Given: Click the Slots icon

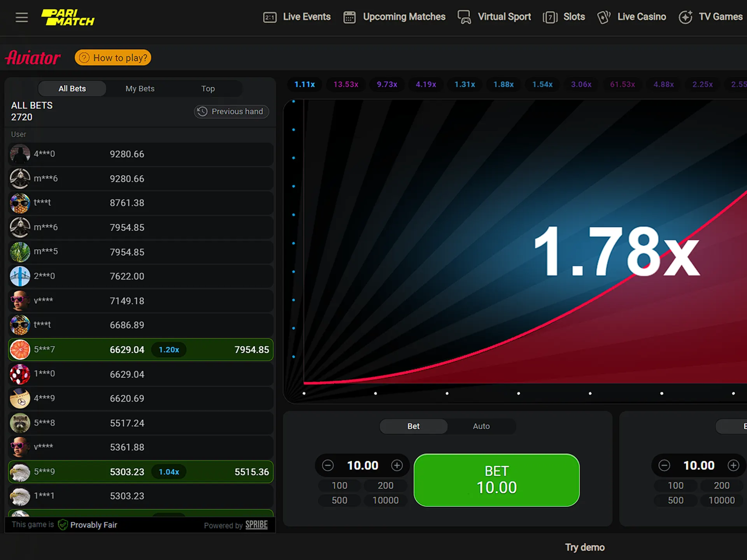Looking at the screenshot, I should pos(550,17).
